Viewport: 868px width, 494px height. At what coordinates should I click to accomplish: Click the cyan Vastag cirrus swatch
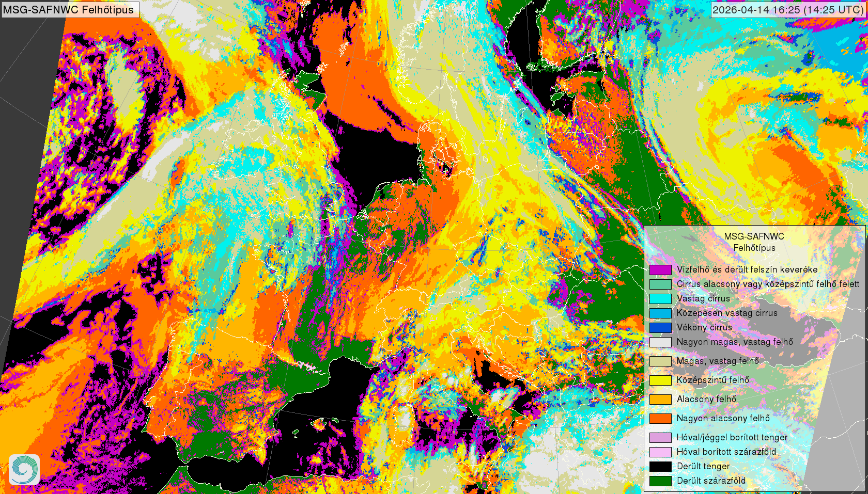tap(660, 298)
